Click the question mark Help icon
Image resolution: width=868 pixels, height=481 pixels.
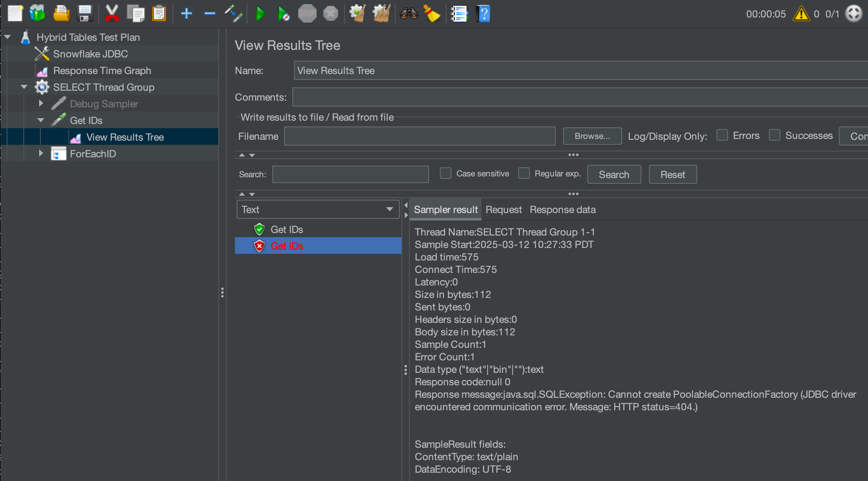click(x=483, y=14)
